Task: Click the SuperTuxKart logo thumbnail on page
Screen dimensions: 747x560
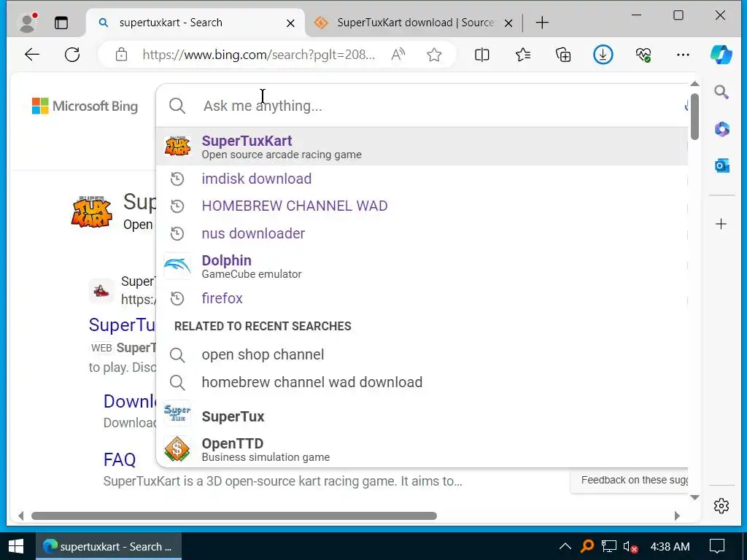Action: [x=91, y=211]
